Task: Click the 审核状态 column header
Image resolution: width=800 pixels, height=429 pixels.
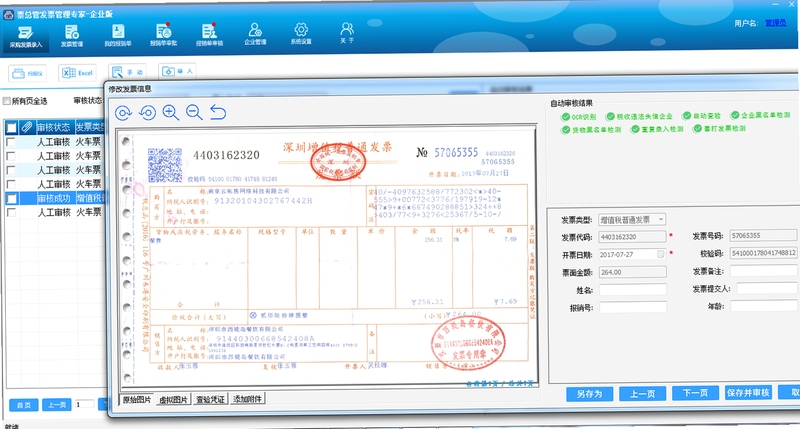Action: point(54,127)
